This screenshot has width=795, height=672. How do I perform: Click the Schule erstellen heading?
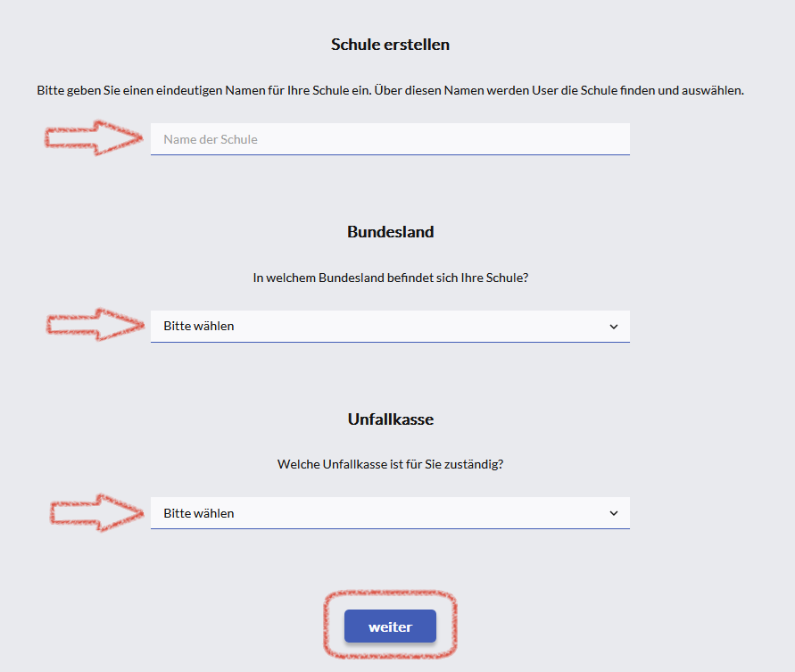pos(390,45)
